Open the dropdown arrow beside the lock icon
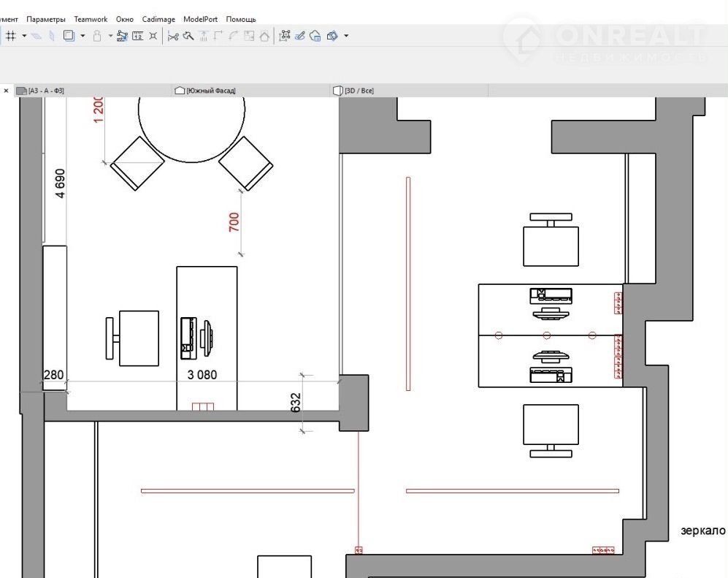Image resolution: width=728 pixels, height=578 pixels. [110, 35]
